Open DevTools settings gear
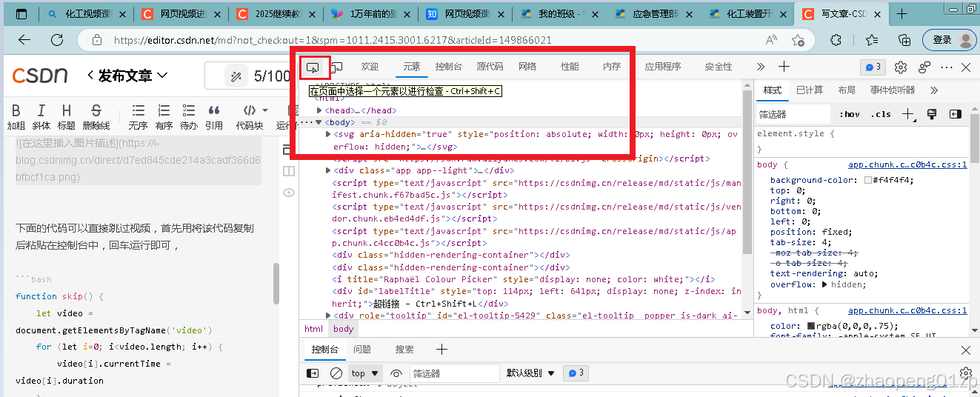Image resolution: width=980 pixels, height=397 pixels. [x=901, y=67]
